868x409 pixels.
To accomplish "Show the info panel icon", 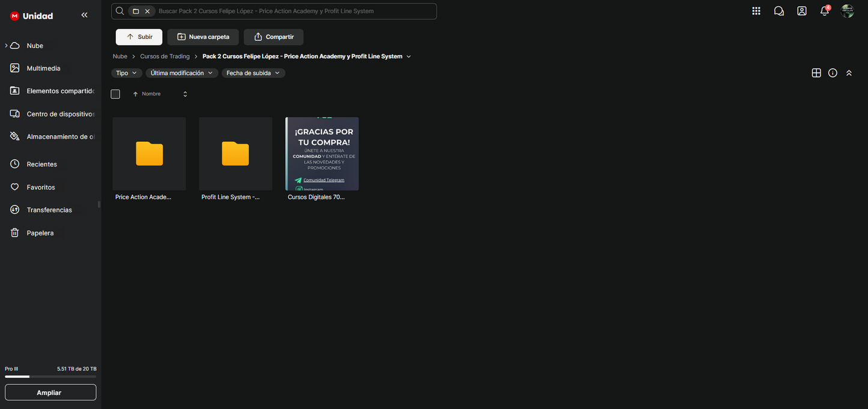I will (833, 73).
